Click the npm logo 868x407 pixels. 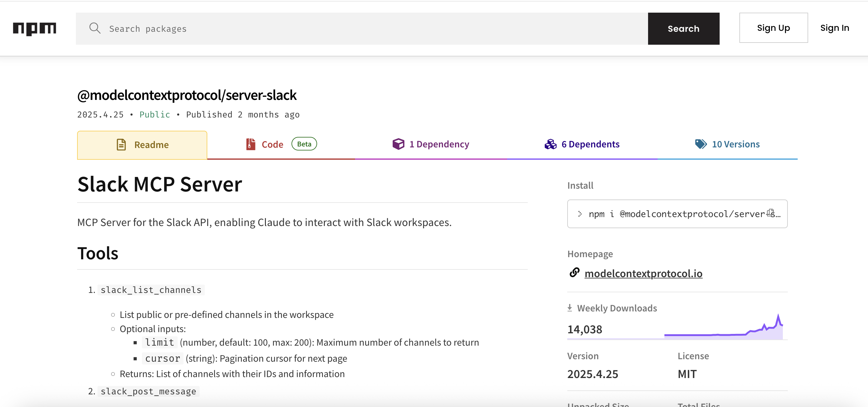coord(34,29)
